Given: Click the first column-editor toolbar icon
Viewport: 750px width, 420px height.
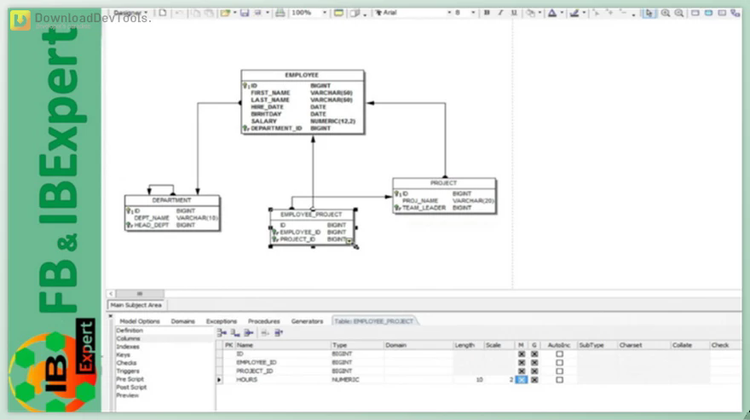Looking at the screenshot, I should 222,333.
